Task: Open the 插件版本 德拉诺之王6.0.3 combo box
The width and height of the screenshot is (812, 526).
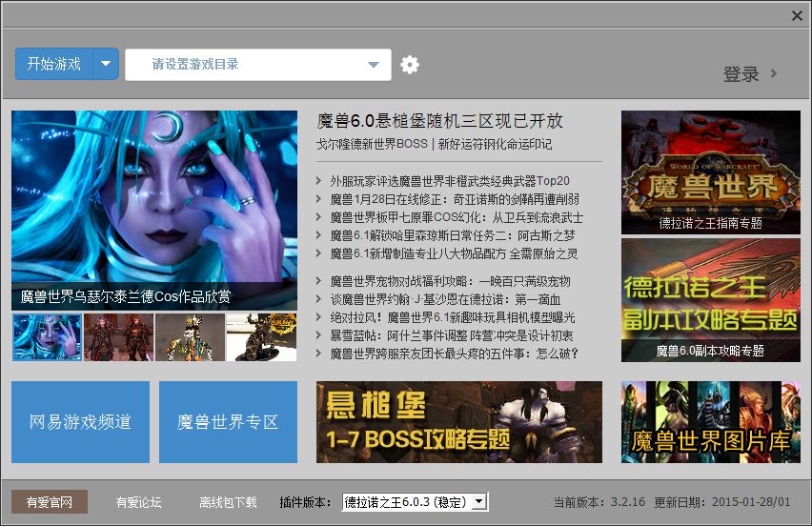Action: [x=415, y=501]
